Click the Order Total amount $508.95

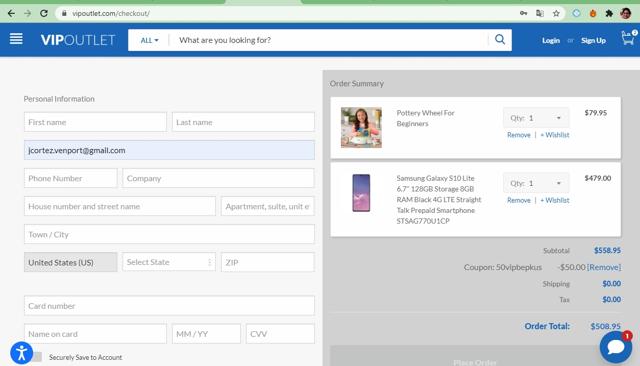tap(605, 326)
